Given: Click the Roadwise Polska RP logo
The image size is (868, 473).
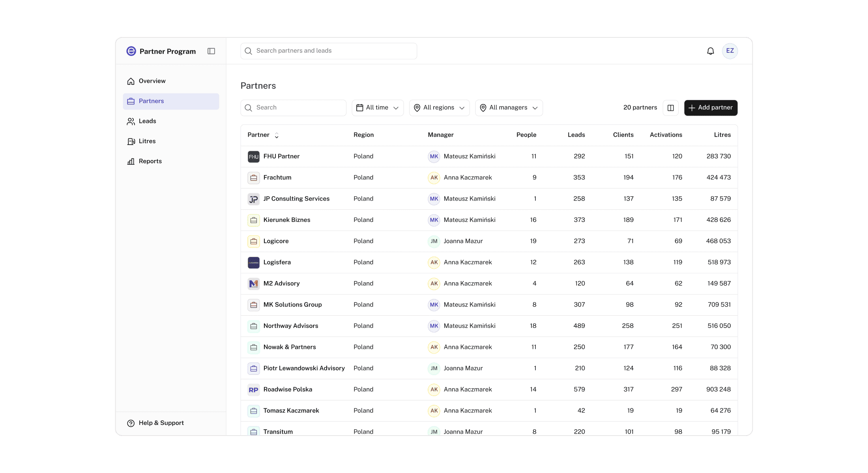Looking at the screenshot, I should pos(253,390).
